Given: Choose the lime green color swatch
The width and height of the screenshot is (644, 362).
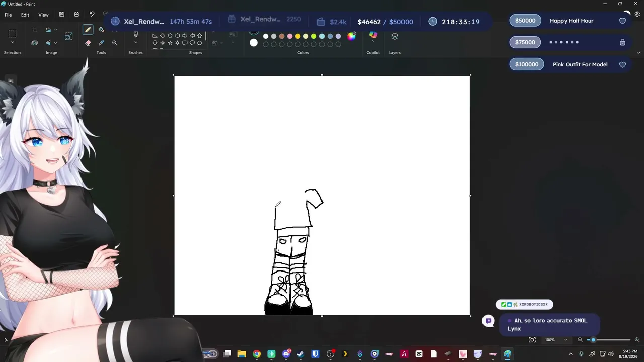Looking at the screenshot, I should click(x=314, y=36).
